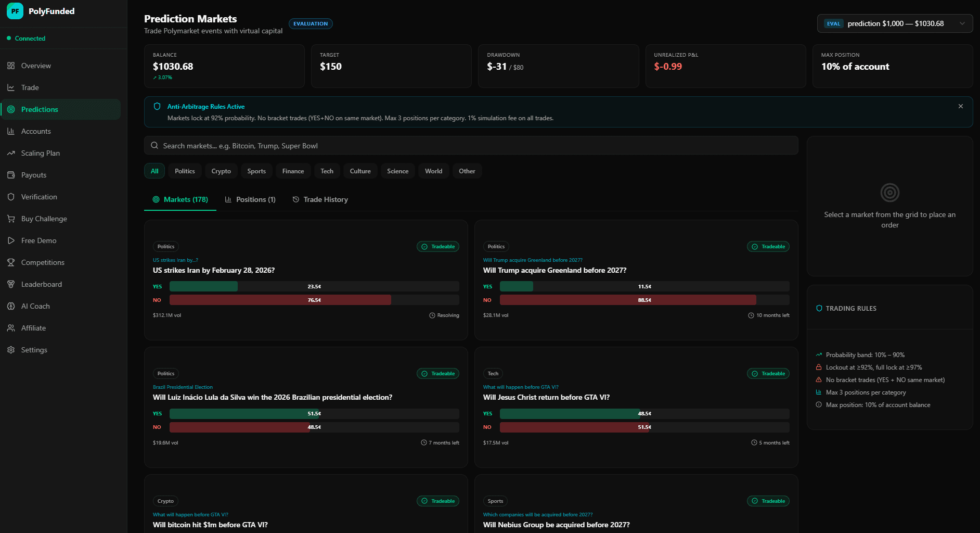The width and height of the screenshot is (980, 533).
Task: Open the Competitions trophy icon
Action: pos(11,262)
